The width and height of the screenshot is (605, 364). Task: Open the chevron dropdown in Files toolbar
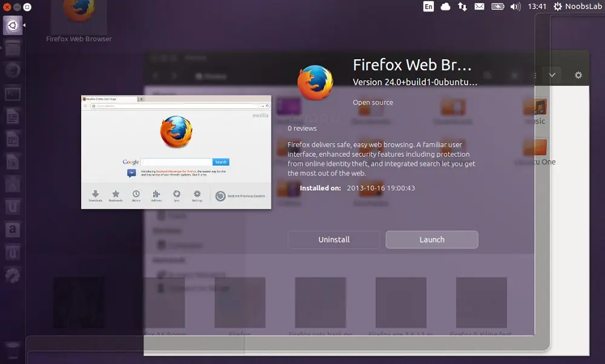click(552, 75)
